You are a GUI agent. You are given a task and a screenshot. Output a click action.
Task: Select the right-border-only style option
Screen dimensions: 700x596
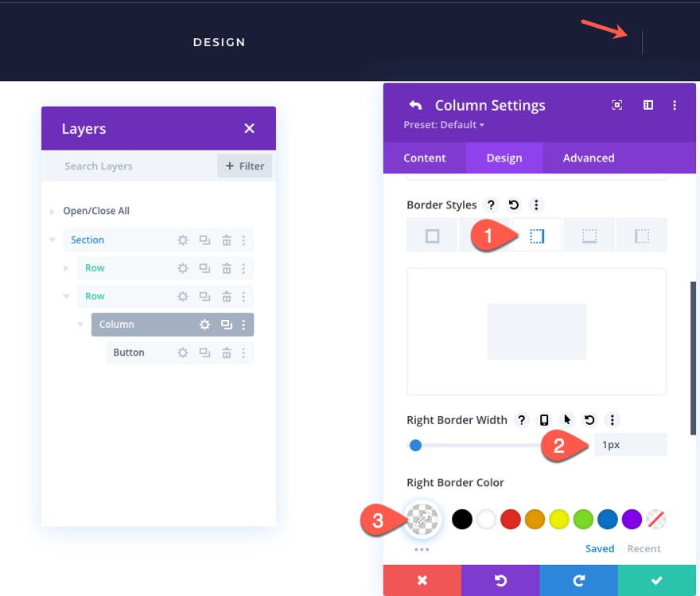pos(536,235)
